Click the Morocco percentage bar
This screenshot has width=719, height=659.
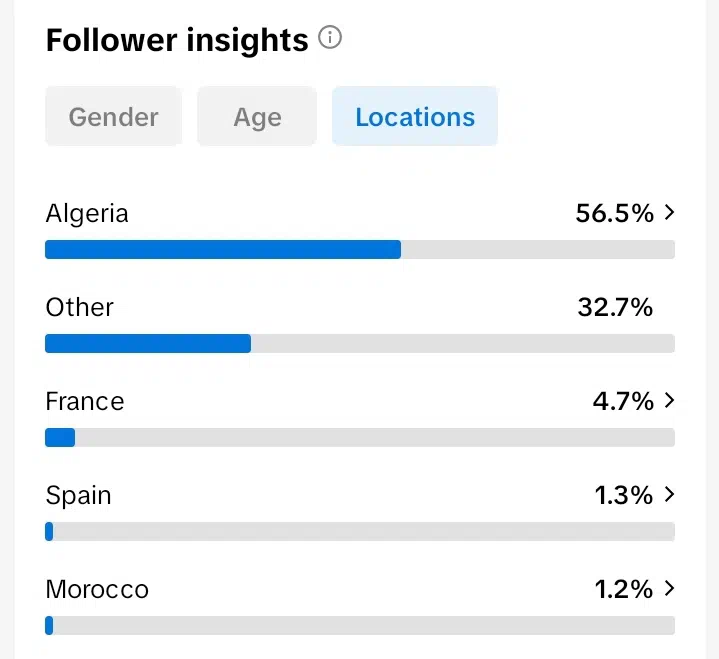(360, 626)
